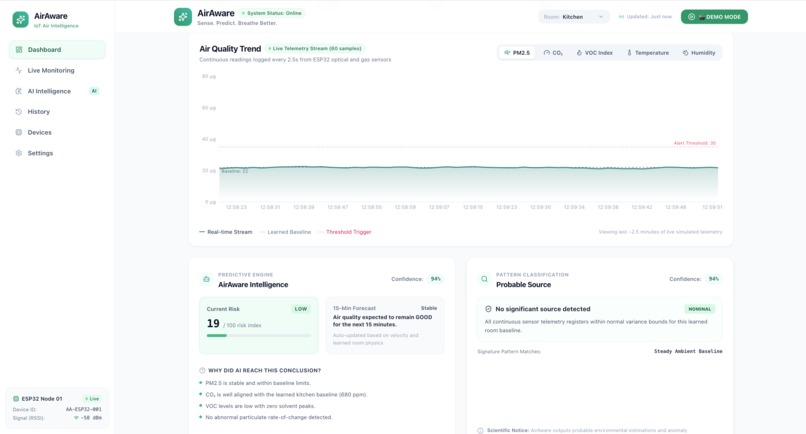Show the Temperature trend
This screenshot has height=434, width=806.
coord(648,52)
